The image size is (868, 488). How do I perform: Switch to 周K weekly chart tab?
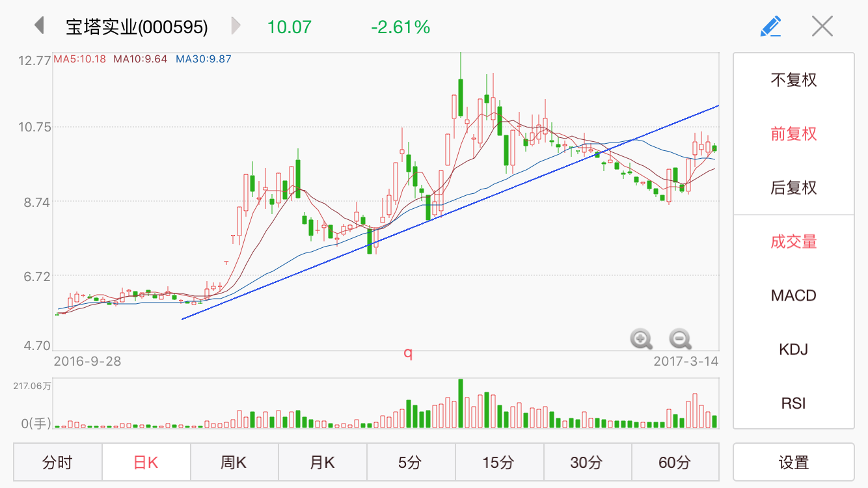click(234, 463)
